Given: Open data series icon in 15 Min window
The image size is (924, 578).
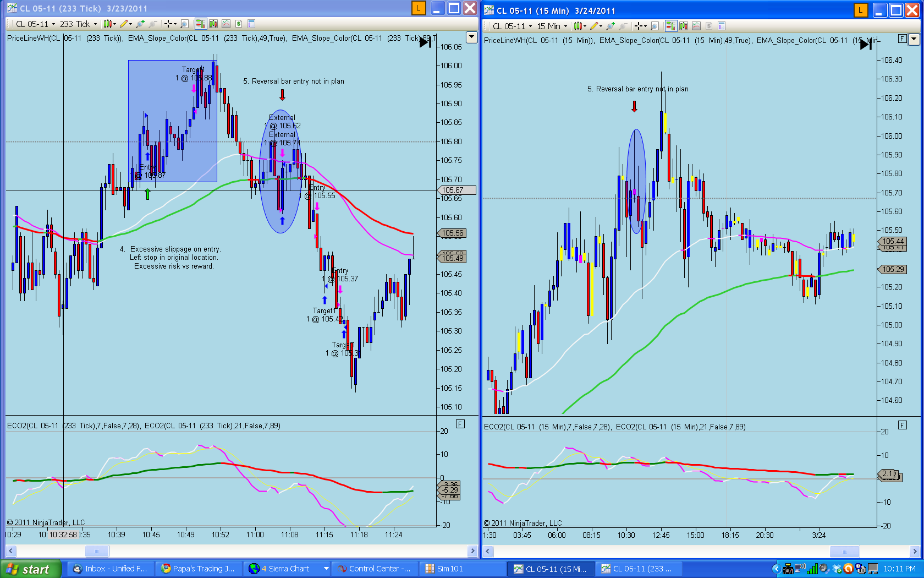Looking at the screenshot, I should tap(684, 26).
